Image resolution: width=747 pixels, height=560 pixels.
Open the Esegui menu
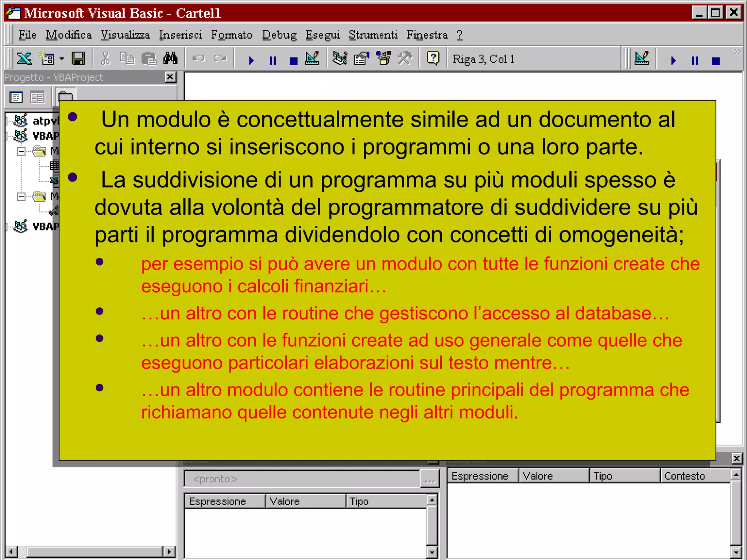pyautogui.click(x=322, y=35)
